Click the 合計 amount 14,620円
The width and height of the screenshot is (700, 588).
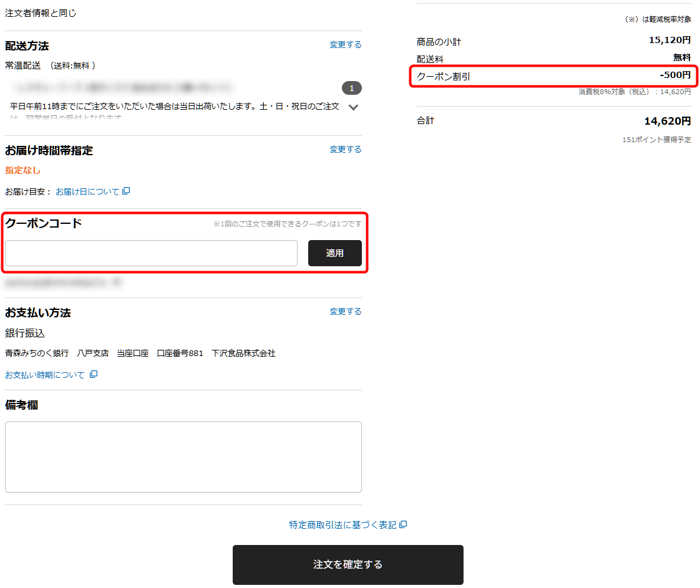pos(667,121)
